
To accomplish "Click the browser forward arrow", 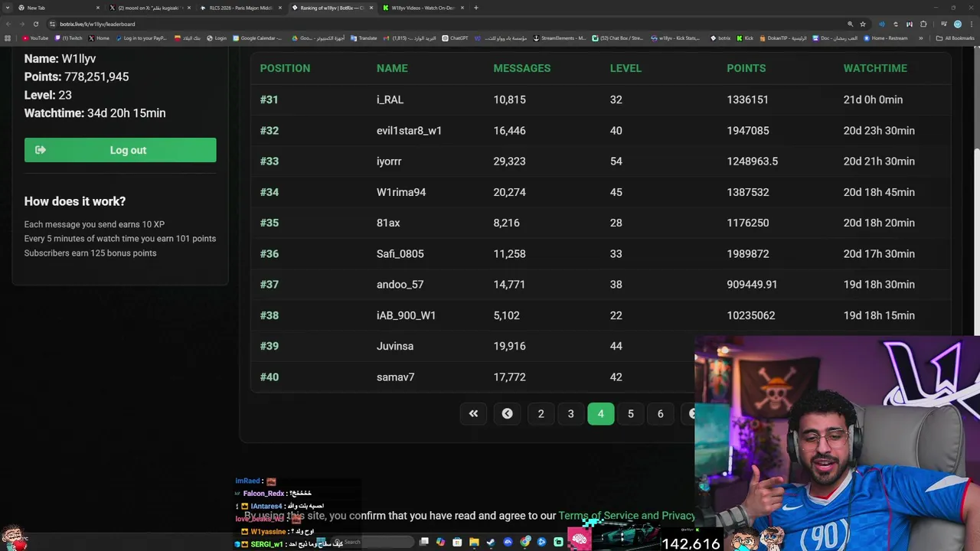I will [21, 24].
